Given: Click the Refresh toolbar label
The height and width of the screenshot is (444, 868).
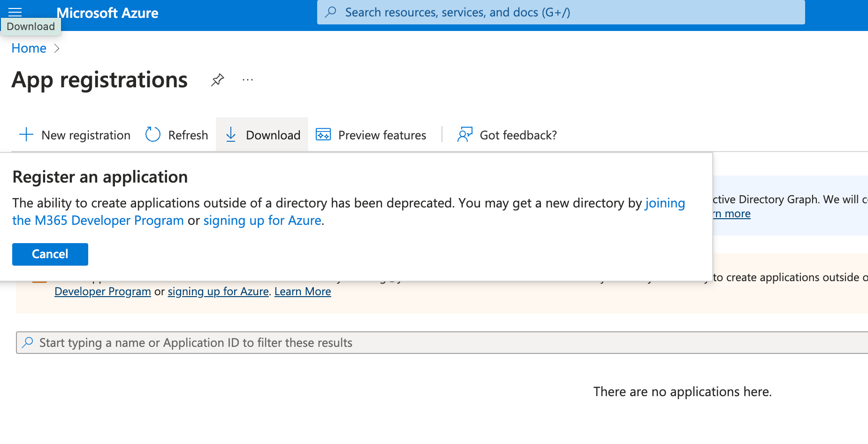Looking at the screenshot, I should (188, 135).
